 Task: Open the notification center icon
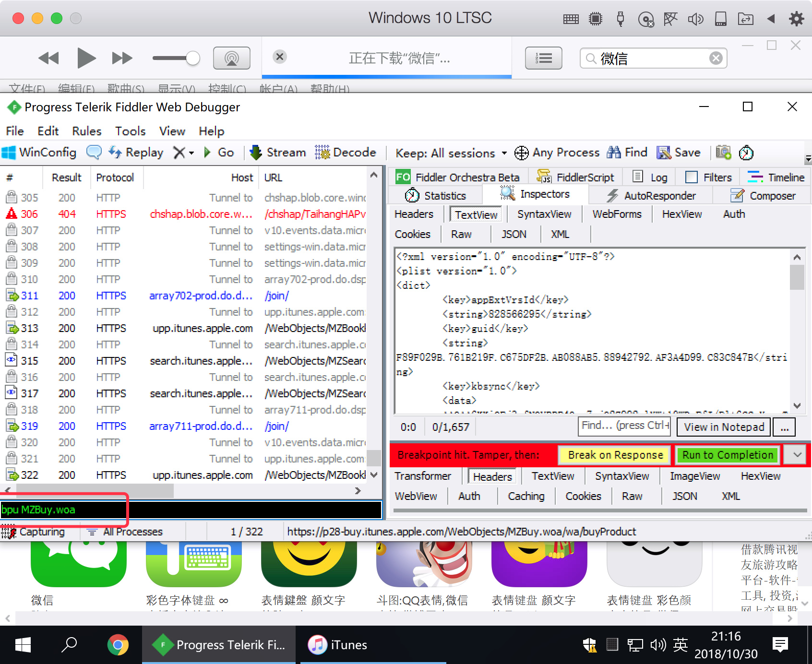pos(780,644)
